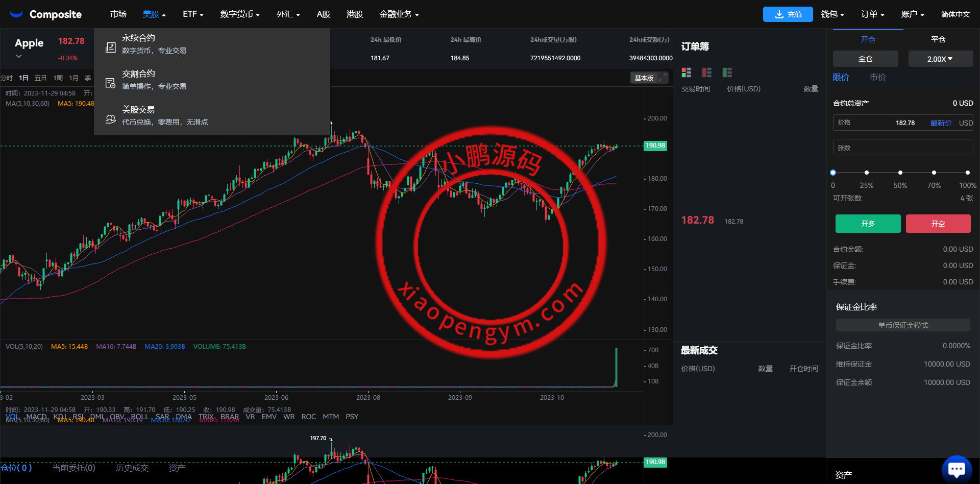Switch to the 平仓 close position tab

pyautogui.click(x=938, y=39)
